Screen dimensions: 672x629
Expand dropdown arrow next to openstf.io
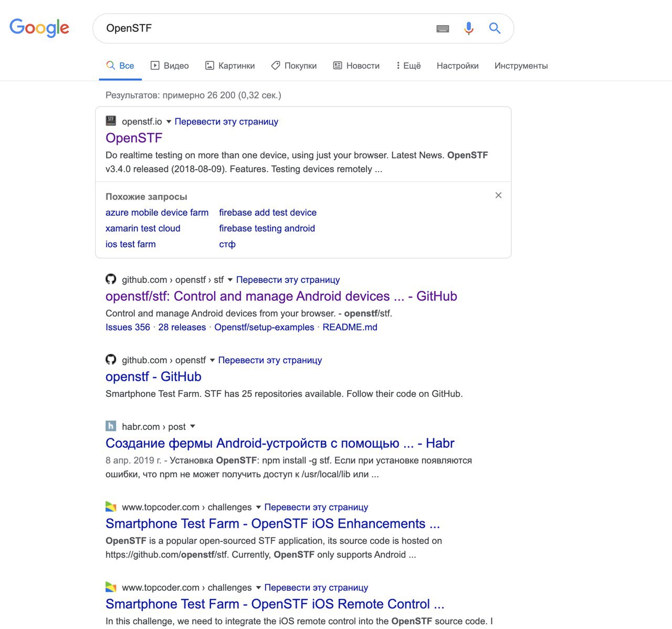tap(169, 122)
